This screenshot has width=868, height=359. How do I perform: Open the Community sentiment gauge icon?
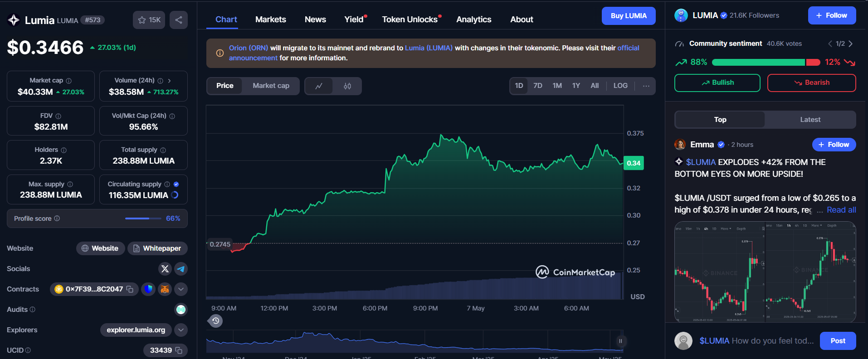679,44
